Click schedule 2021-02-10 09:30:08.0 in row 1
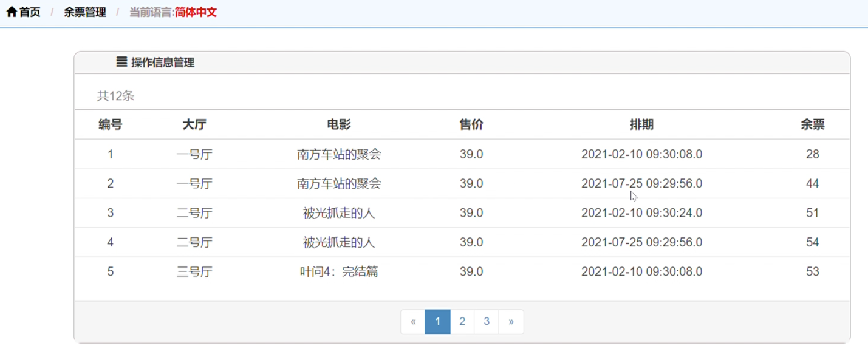The height and width of the screenshot is (363, 868). (x=641, y=154)
